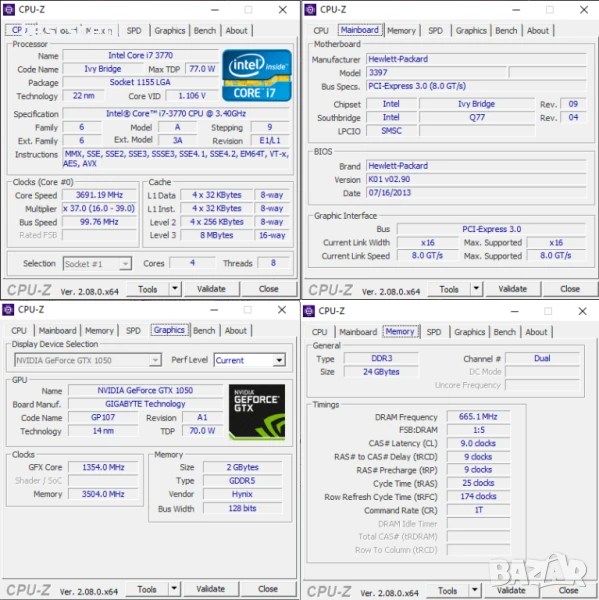599x600 pixels.
Task: Click the Southbridge model value Q77
Action: coord(477,117)
